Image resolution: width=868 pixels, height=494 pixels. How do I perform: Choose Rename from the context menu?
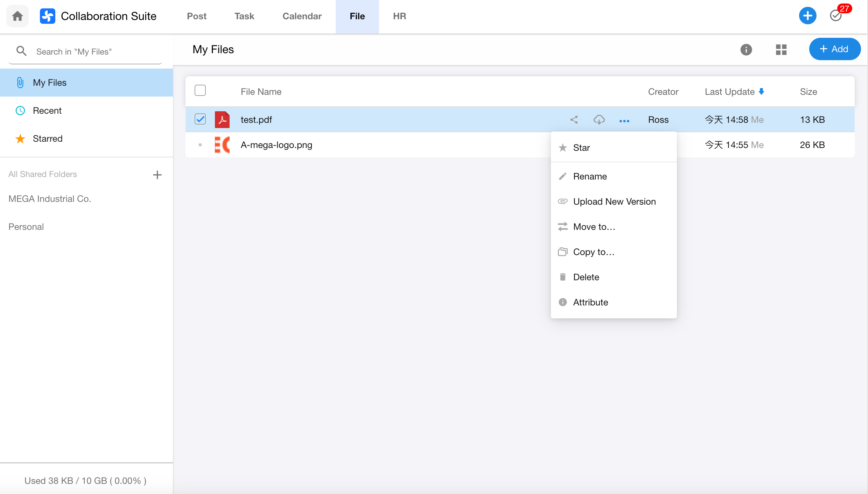590,176
